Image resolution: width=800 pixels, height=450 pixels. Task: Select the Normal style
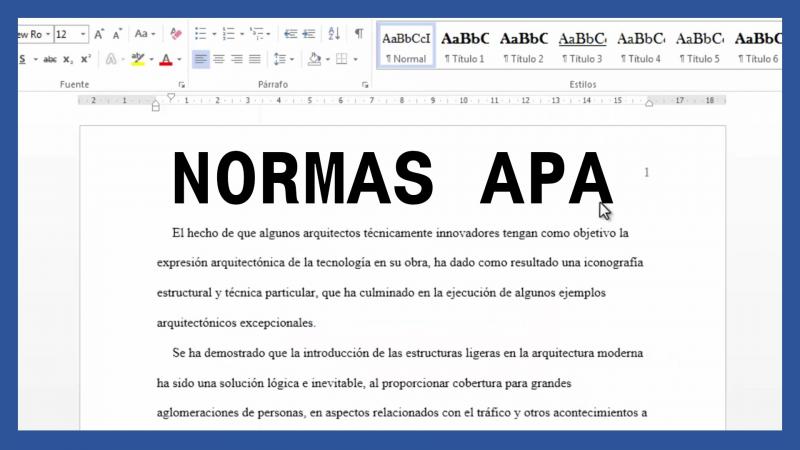point(405,47)
